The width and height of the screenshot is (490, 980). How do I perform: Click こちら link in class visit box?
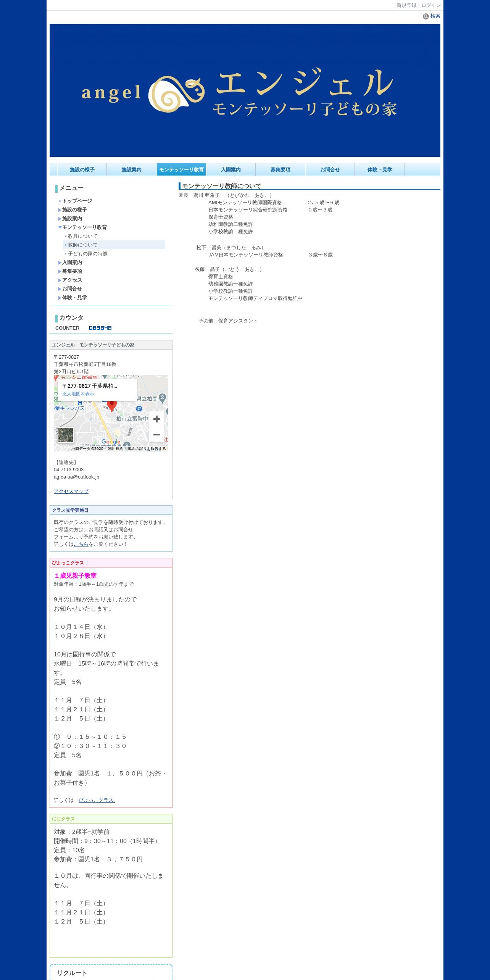click(81, 544)
